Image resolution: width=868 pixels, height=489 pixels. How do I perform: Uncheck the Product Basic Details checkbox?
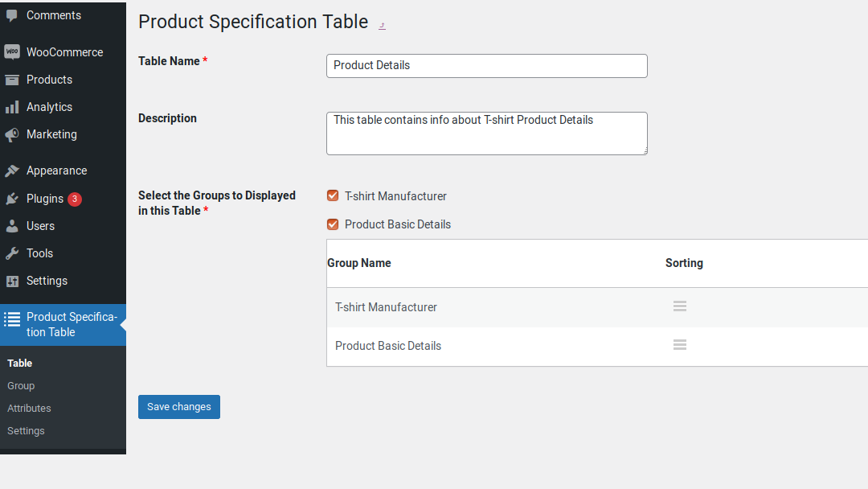click(x=332, y=224)
